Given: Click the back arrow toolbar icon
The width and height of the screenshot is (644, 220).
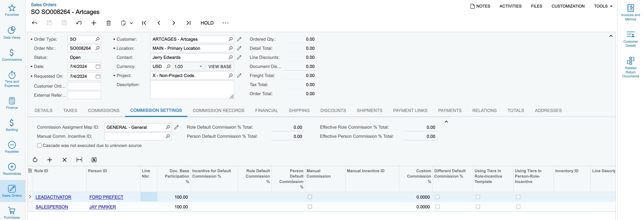Looking at the screenshot, I should 34,23.
